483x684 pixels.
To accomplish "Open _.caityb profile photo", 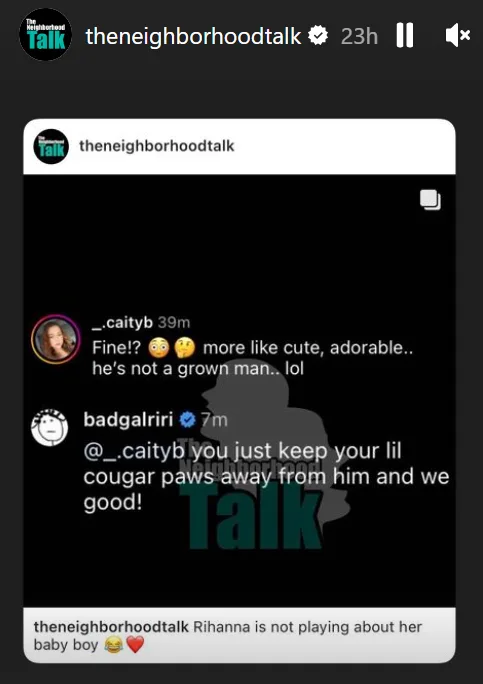I will [x=55, y=339].
